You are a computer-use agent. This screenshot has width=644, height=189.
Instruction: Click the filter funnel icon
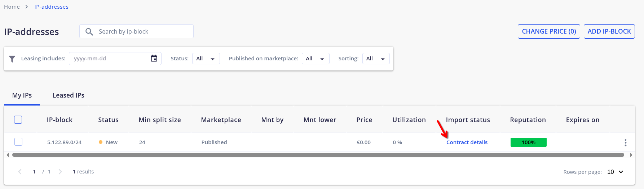(12, 59)
